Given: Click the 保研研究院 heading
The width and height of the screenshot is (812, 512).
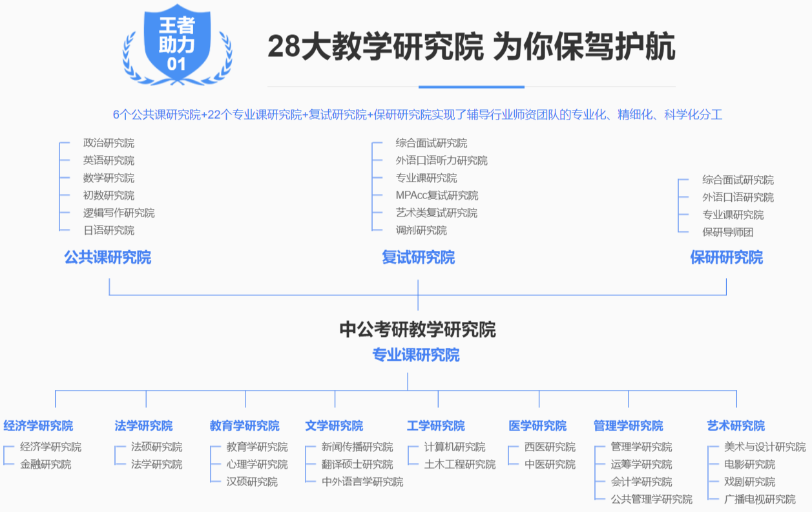Looking at the screenshot, I should pos(726,257).
